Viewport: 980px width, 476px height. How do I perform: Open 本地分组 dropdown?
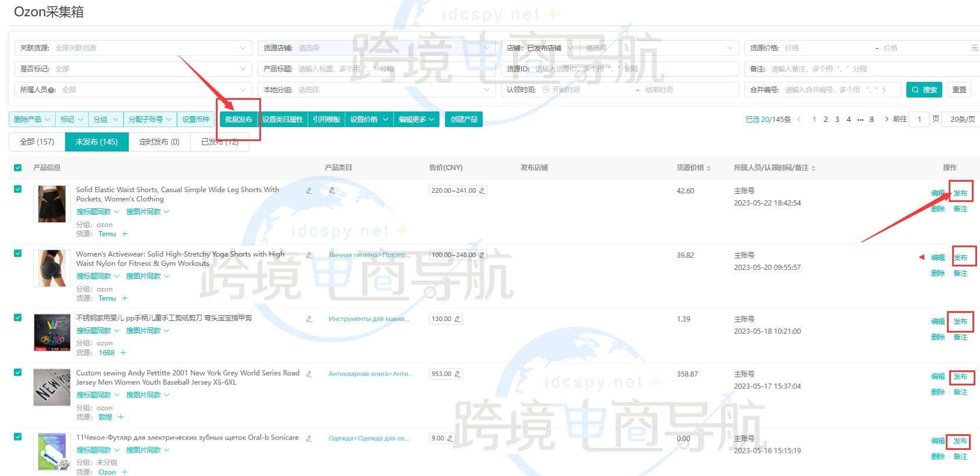(x=377, y=90)
